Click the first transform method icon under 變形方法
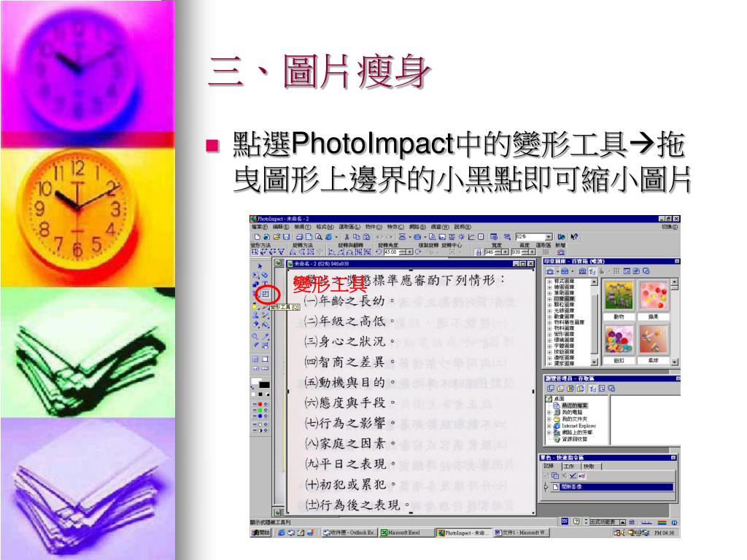 pos(255,252)
